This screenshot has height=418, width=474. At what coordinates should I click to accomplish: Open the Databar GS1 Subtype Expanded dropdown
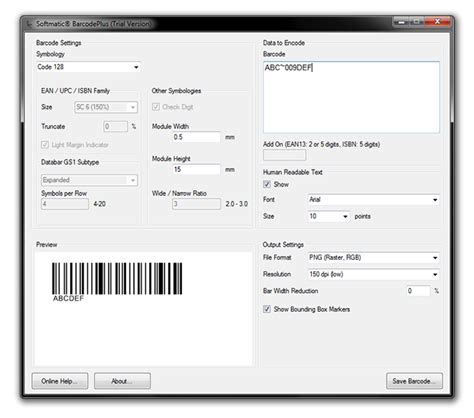tap(89, 180)
